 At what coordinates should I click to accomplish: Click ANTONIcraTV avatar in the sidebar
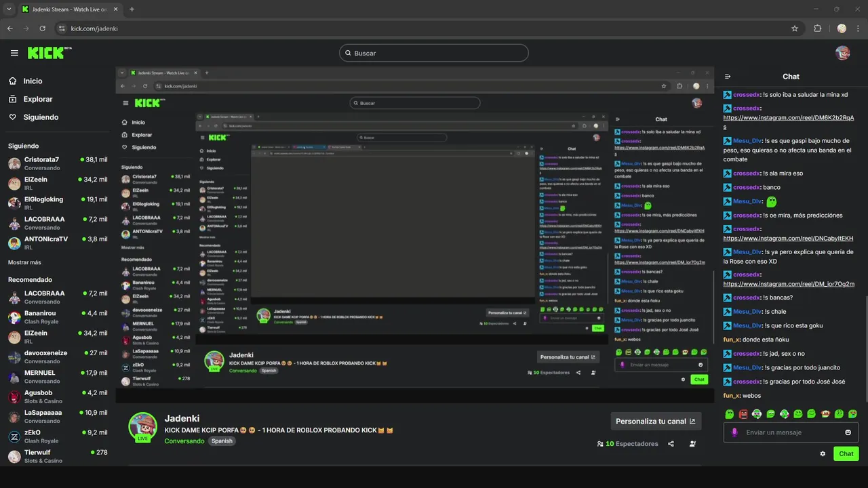[14, 243]
